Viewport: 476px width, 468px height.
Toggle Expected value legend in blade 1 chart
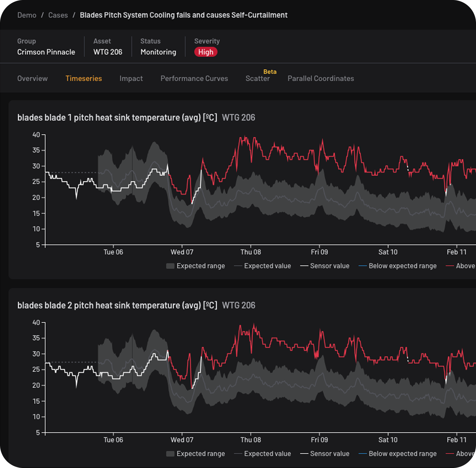pos(263,266)
